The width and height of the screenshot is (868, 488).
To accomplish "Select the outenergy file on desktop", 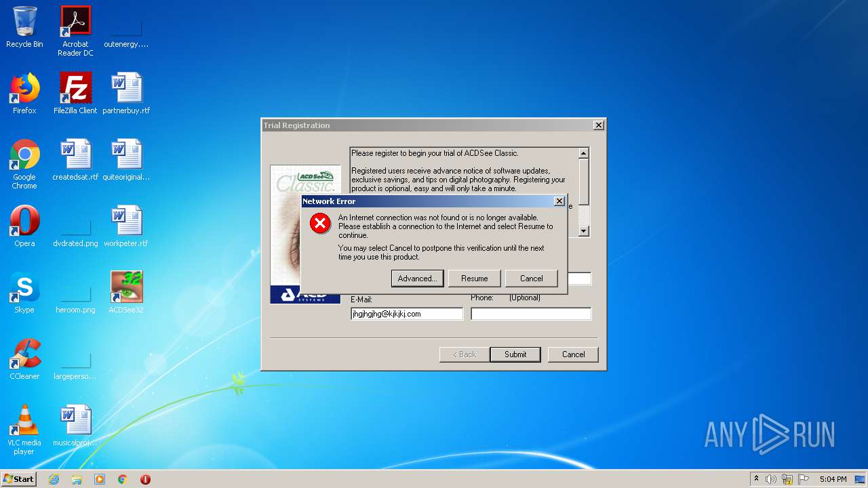I will point(126,31).
